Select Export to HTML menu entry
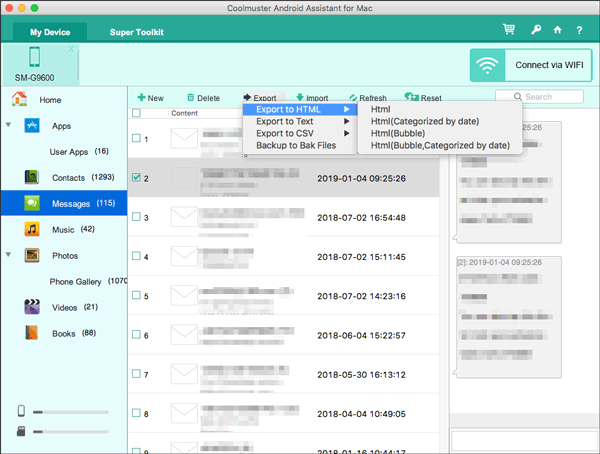 point(300,109)
